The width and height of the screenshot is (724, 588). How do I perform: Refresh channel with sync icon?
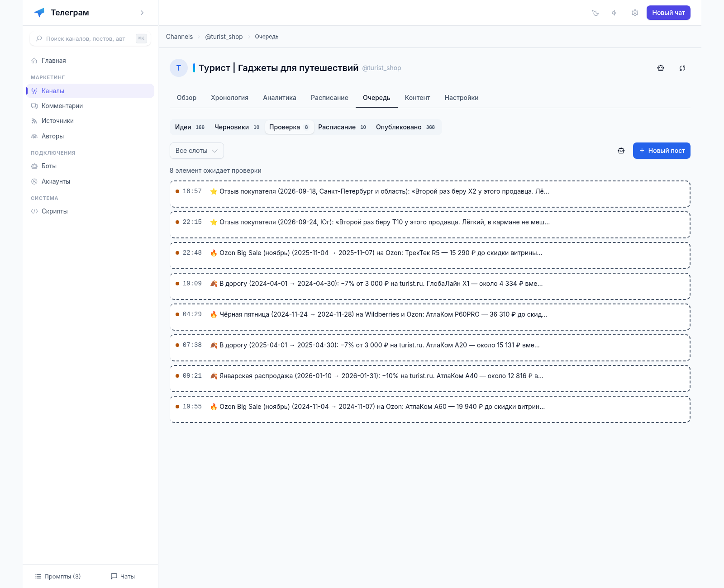[x=682, y=68]
